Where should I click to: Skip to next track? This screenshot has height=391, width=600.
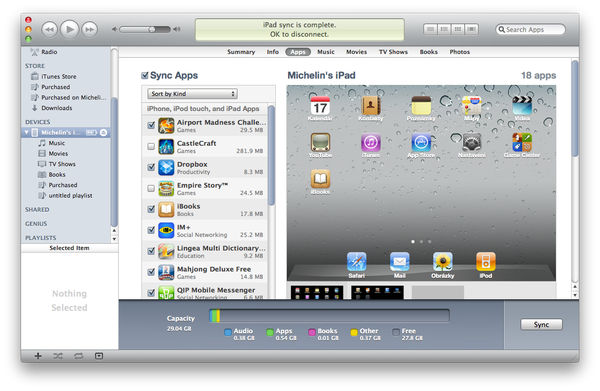[90, 29]
